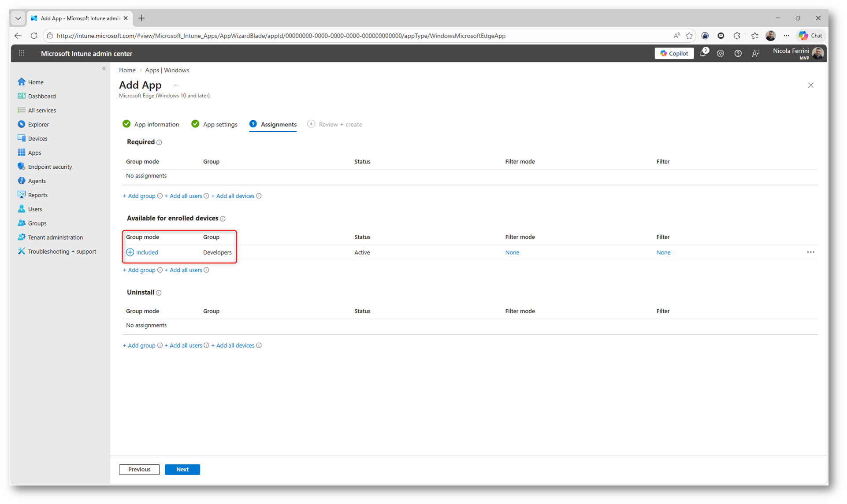The width and height of the screenshot is (847, 504).
Task: Click the app launcher waffle icon
Action: tap(22, 53)
